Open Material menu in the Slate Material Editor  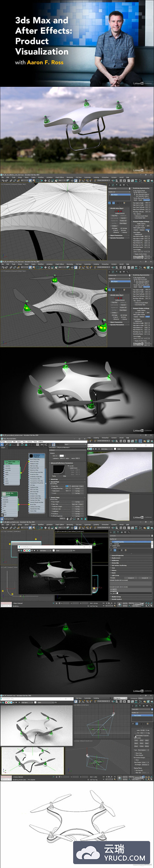point(8,442)
